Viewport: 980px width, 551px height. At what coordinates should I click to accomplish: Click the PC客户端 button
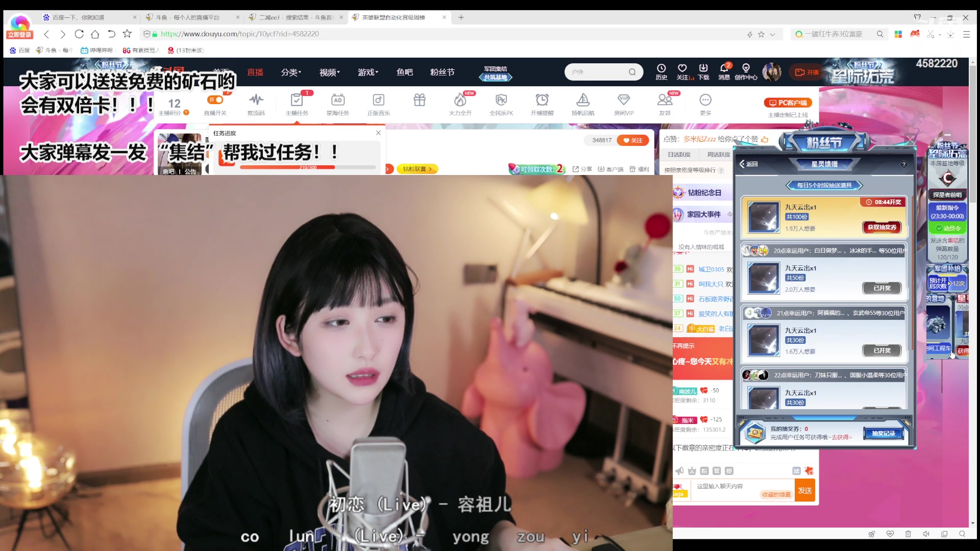coord(788,103)
